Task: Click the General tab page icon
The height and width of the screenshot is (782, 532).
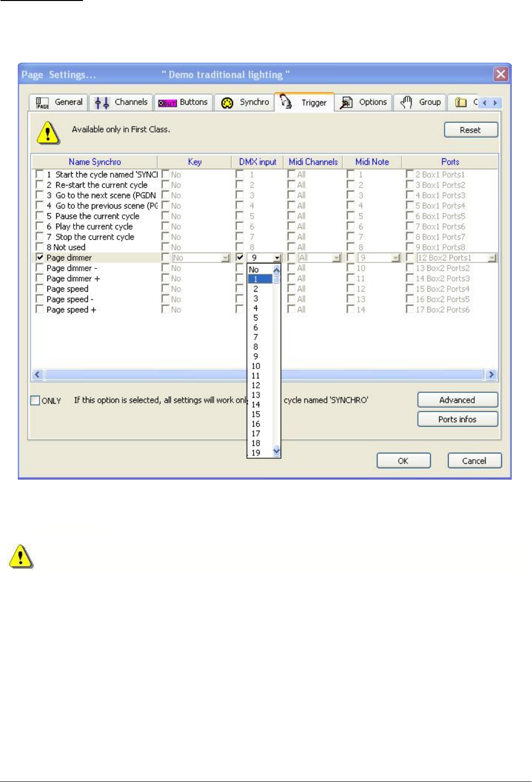Action: [42, 102]
